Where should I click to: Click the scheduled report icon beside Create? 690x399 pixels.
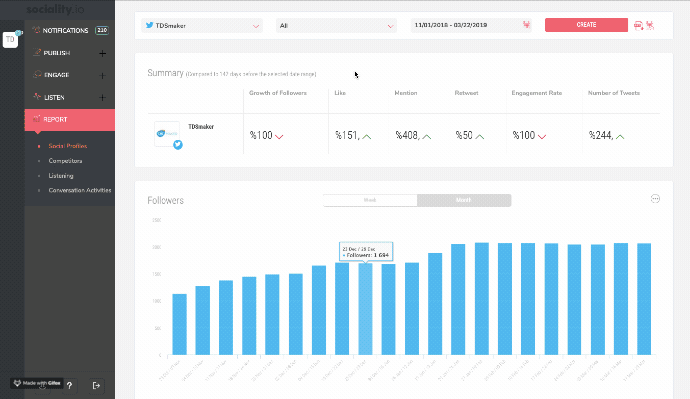[x=638, y=26]
